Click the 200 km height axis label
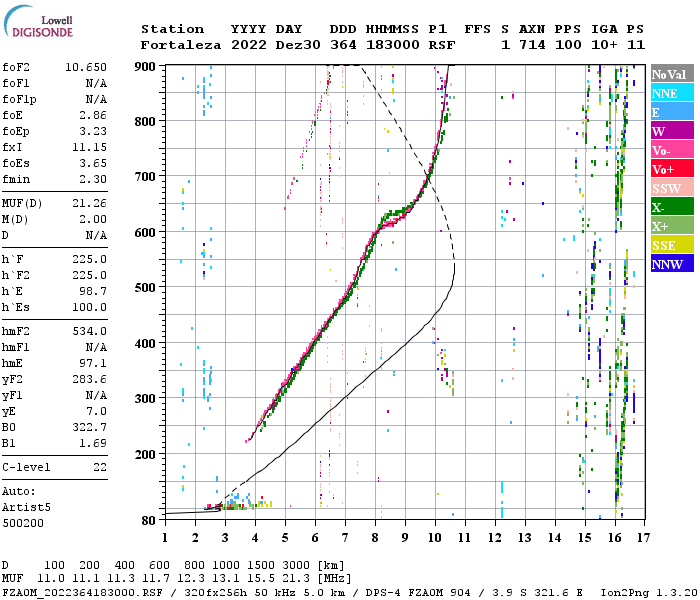Screen dimensions: 700x600 click(x=145, y=454)
